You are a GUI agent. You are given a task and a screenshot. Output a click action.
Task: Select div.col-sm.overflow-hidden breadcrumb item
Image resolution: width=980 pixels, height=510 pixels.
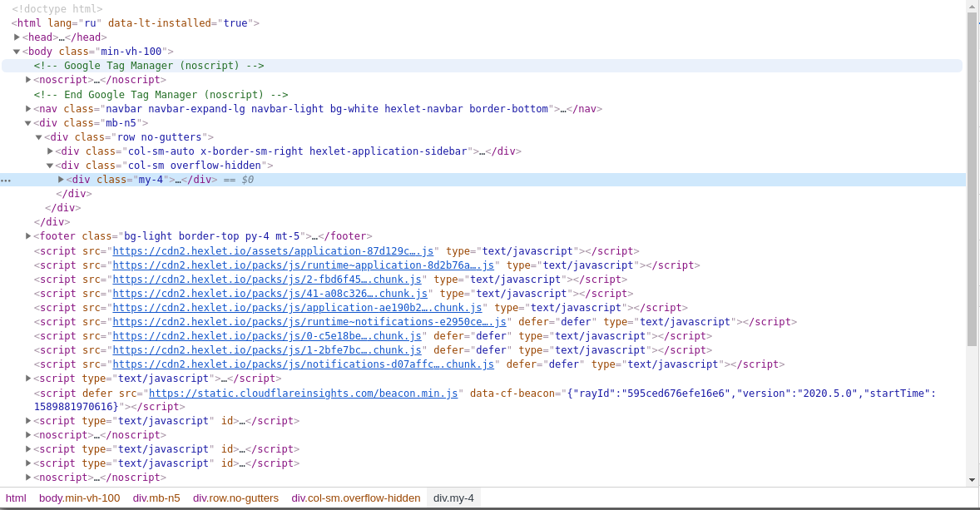click(355, 498)
